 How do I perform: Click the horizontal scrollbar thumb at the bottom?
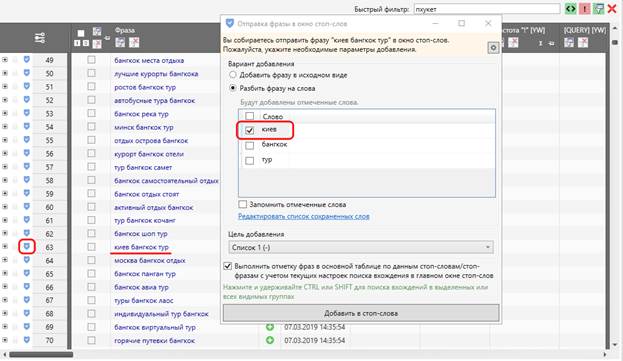[x=41, y=354]
